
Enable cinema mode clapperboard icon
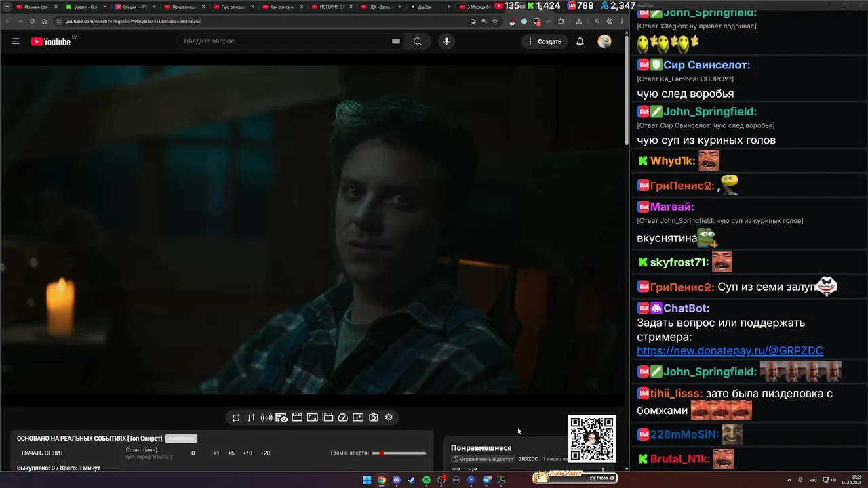[x=297, y=418]
